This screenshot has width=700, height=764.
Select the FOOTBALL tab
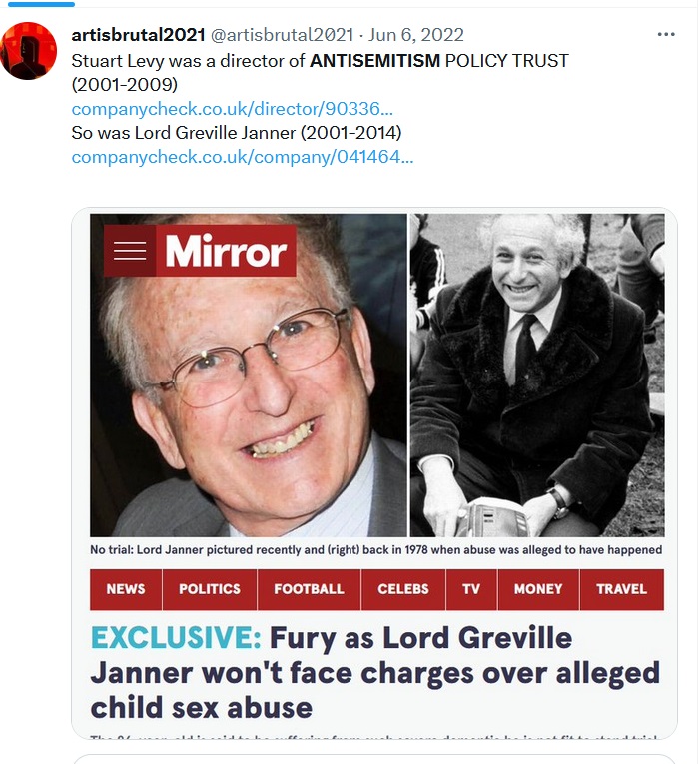[x=309, y=589]
